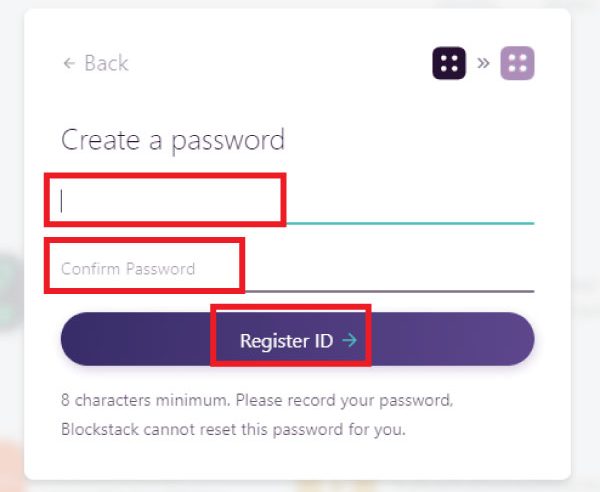The width and height of the screenshot is (600, 492).
Task: Click the 'Confirm Password' placeholder text
Action: [x=128, y=269]
